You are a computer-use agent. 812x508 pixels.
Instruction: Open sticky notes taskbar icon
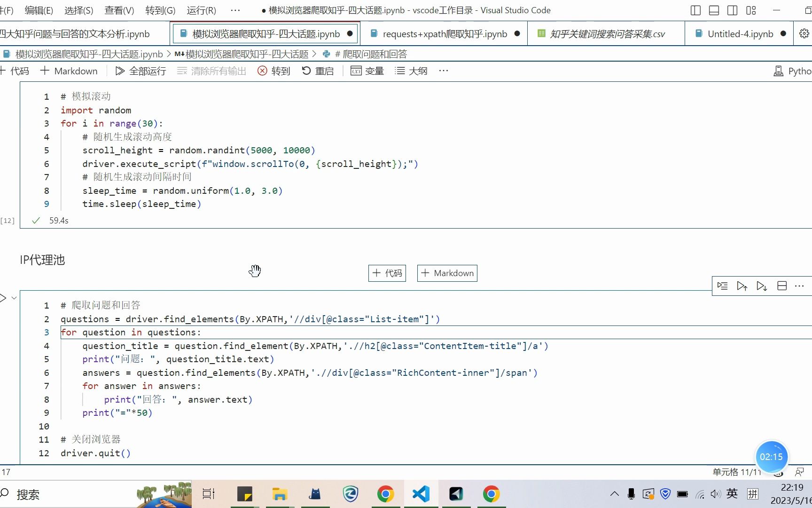point(244,494)
